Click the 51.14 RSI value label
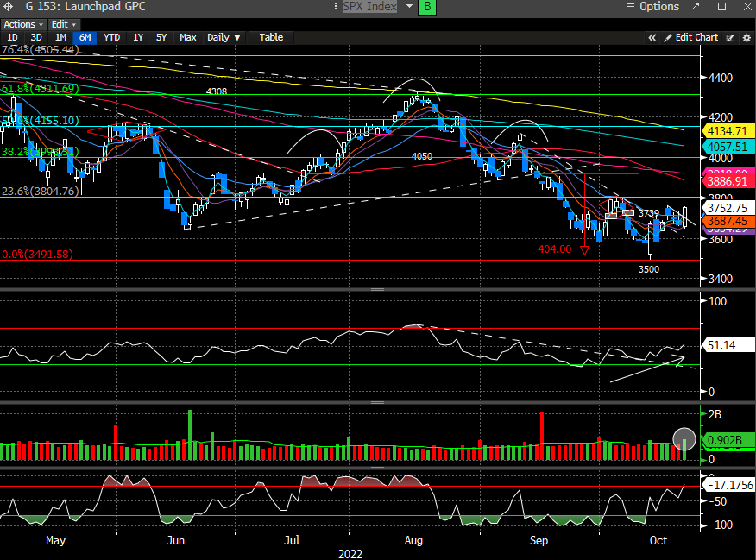 (728, 345)
